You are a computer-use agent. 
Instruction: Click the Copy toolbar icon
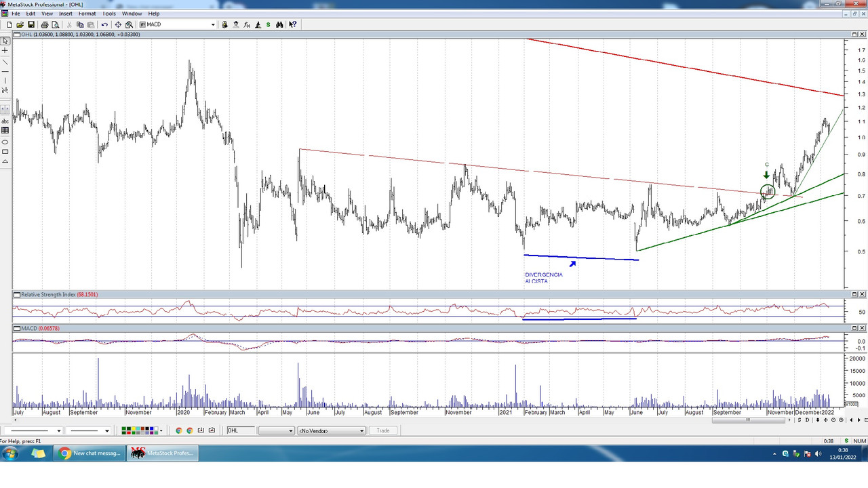click(x=80, y=24)
